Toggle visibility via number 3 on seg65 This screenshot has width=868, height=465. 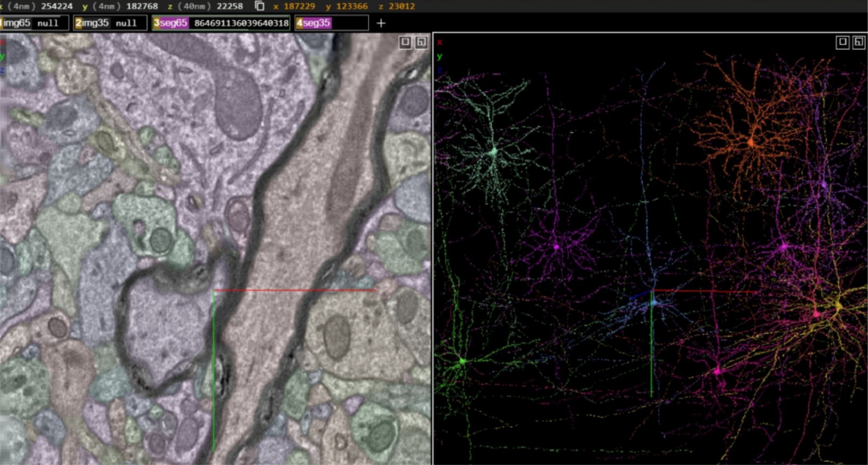[x=156, y=23]
